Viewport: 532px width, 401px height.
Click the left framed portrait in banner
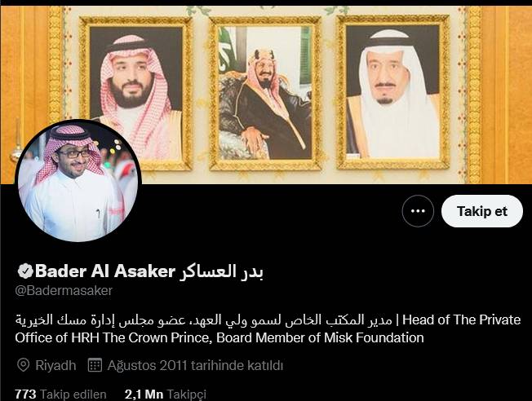[136, 93]
